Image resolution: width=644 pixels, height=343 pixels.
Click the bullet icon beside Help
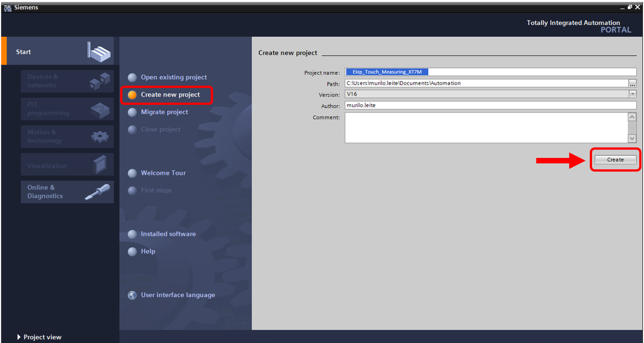[133, 251]
